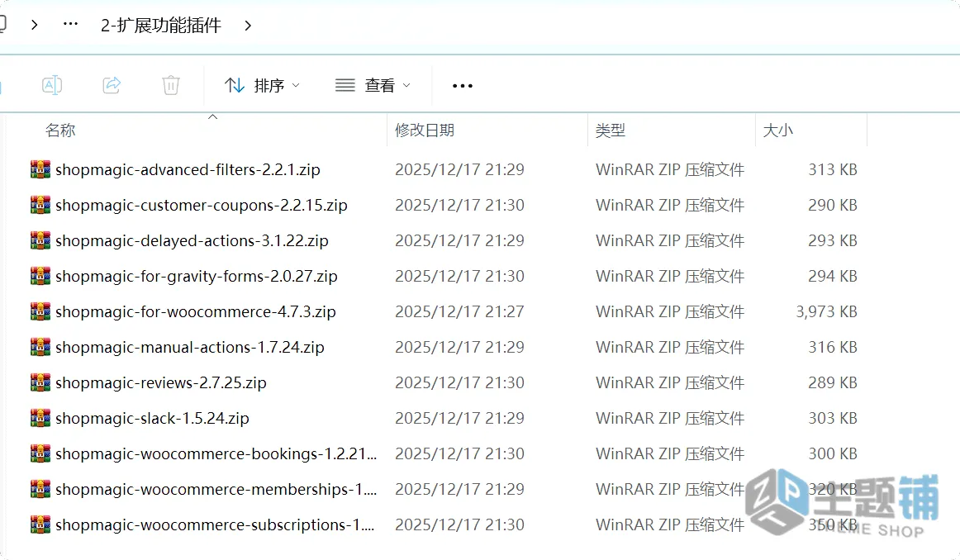Select shopmagic-reviews-2.7.25.zip file name
Image resolution: width=960 pixels, height=560 pixels.
[x=161, y=382]
